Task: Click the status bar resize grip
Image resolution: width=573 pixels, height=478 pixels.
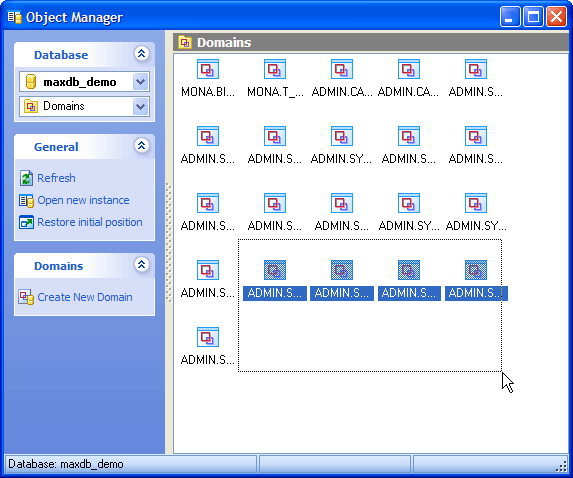Action: 561,466
